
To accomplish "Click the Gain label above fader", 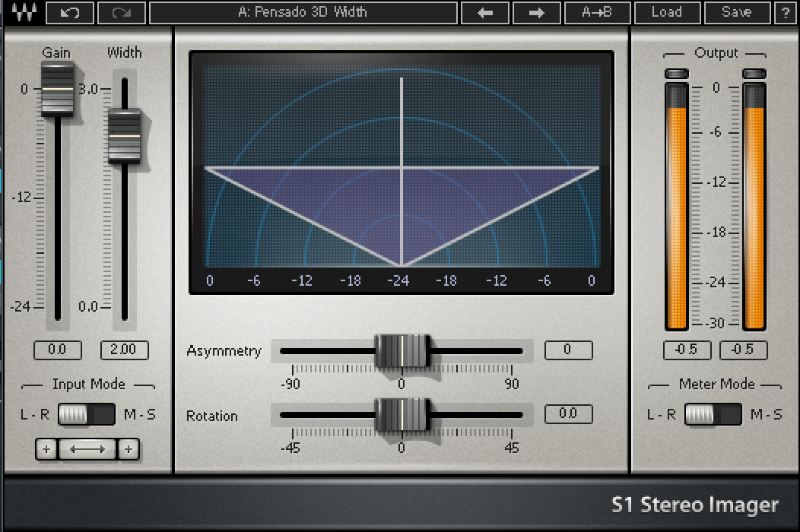I will pyautogui.click(x=56, y=52).
